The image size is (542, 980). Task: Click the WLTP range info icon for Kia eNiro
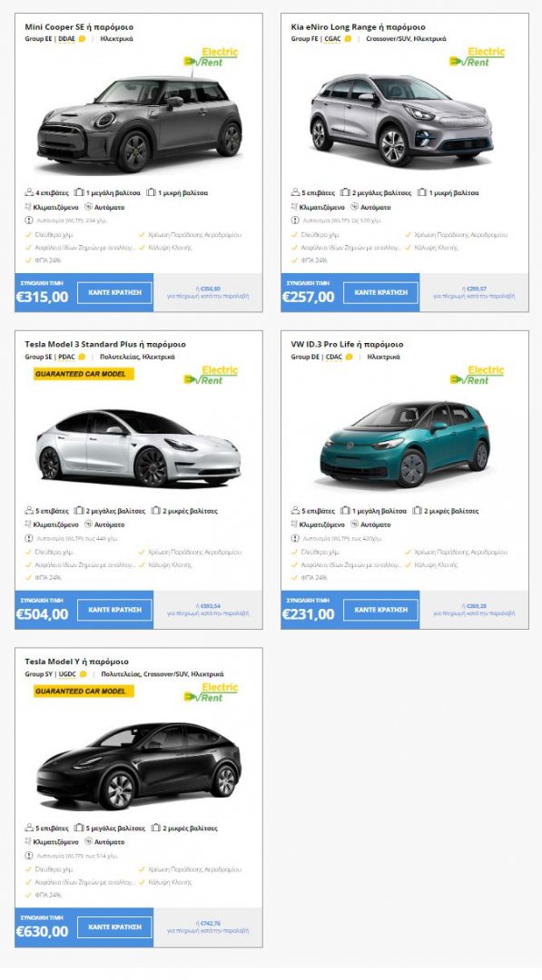(295, 220)
